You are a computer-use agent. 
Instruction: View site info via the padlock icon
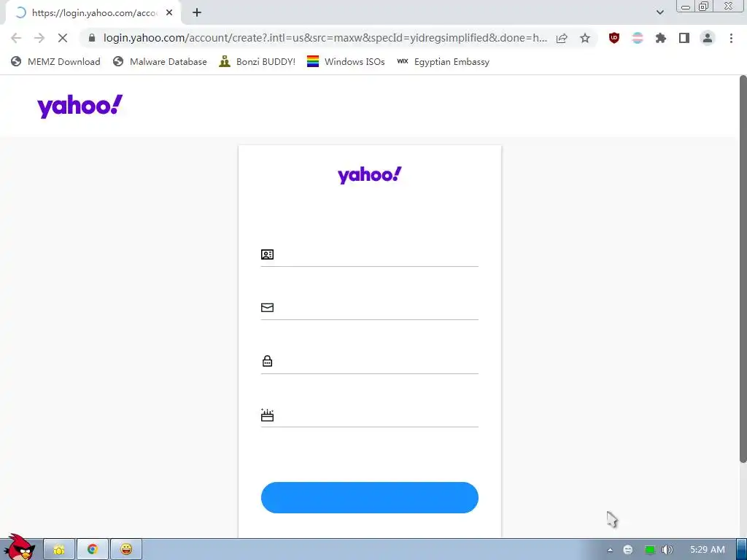click(92, 38)
